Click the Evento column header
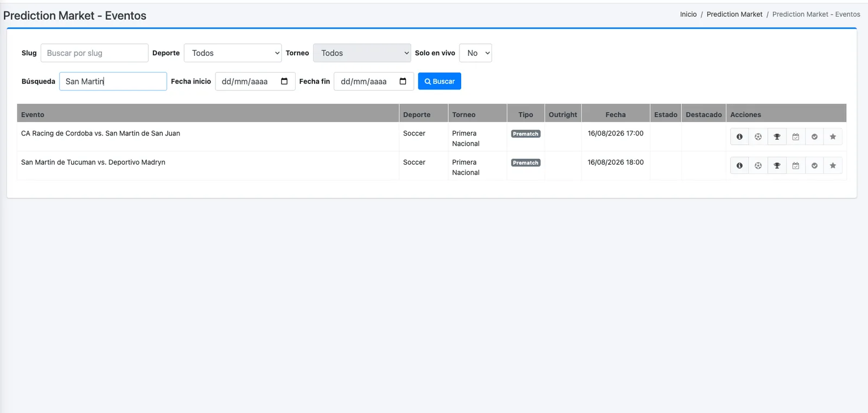The width and height of the screenshot is (868, 413). [x=208, y=114]
